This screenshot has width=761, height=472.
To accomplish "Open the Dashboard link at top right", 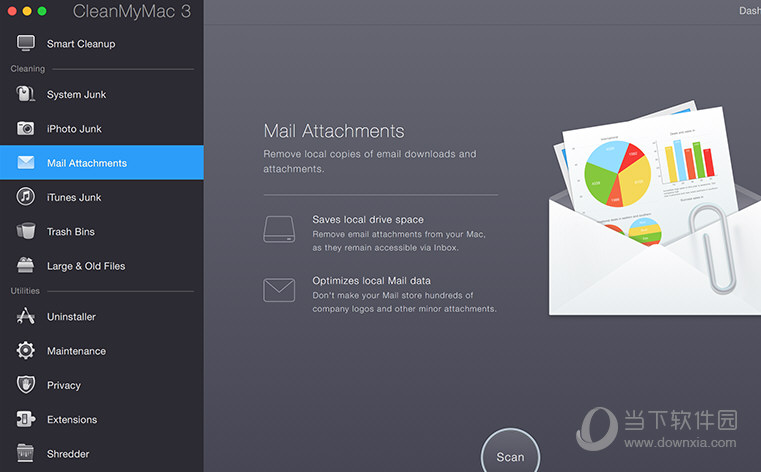I will [x=750, y=11].
